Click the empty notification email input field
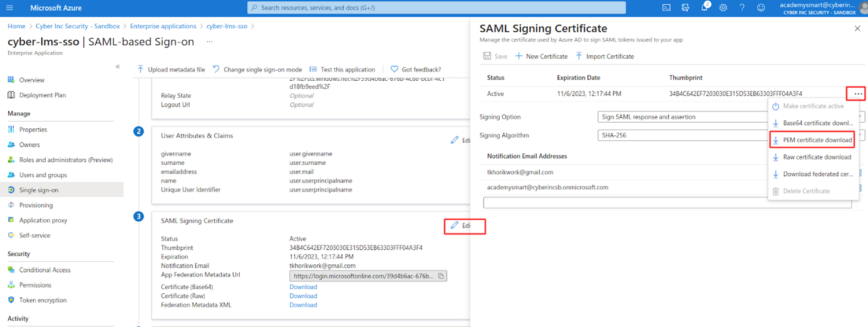Screen dimensions: 868x327 pyautogui.click(x=668, y=202)
